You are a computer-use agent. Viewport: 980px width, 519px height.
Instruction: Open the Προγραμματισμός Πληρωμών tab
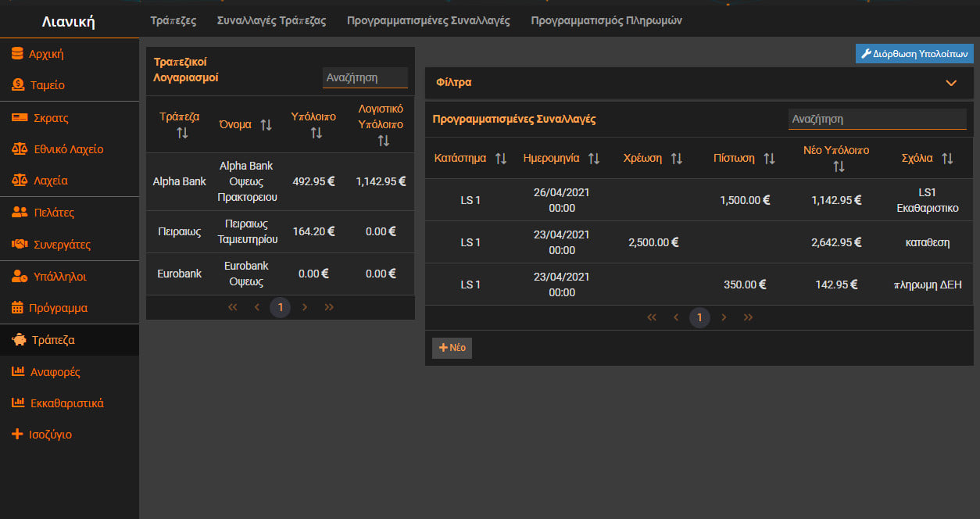(x=606, y=20)
